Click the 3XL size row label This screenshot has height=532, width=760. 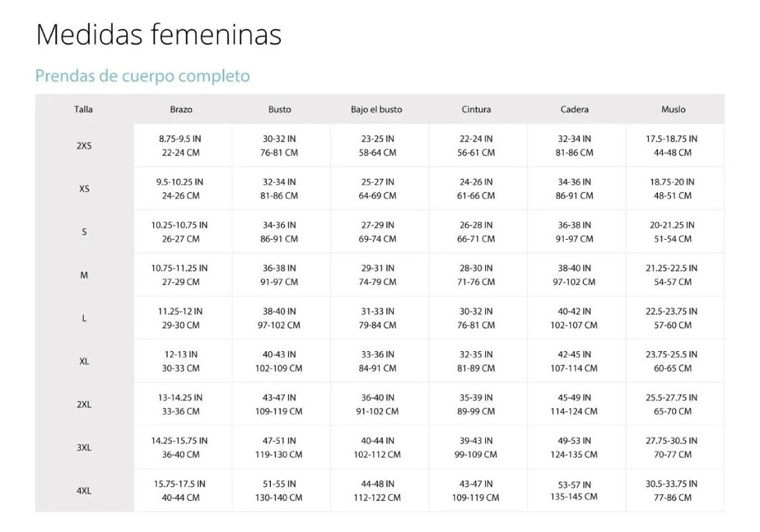(84, 448)
